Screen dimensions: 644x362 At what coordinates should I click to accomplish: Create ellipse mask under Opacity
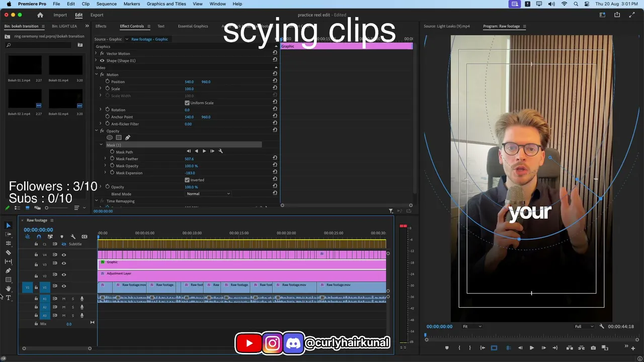[110, 137]
